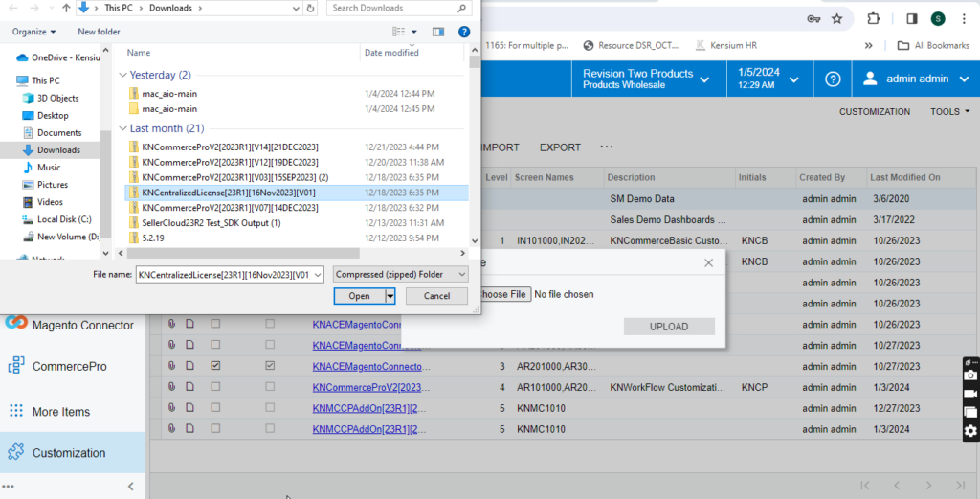Check the second checkbox in last KNMCCPAddOn row
Screen dimensions: 980x499
(x=270, y=429)
